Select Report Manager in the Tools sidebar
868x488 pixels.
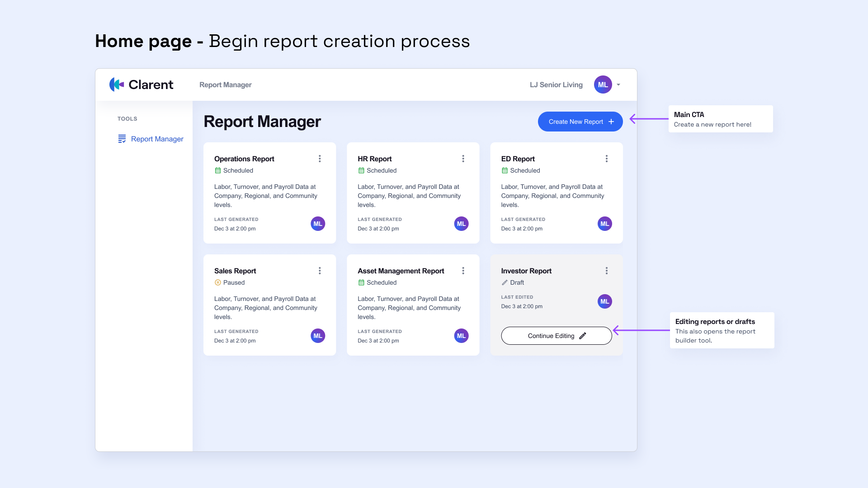click(157, 139)
